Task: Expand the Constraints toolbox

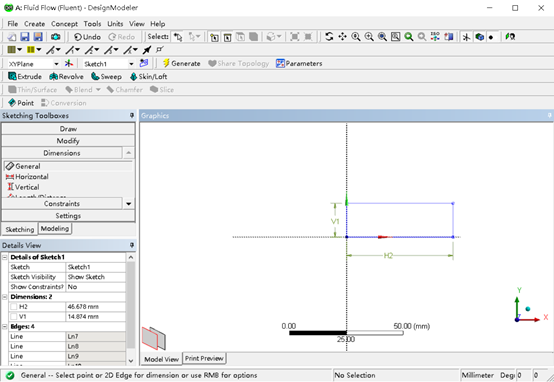Action: tap(62, 204)
